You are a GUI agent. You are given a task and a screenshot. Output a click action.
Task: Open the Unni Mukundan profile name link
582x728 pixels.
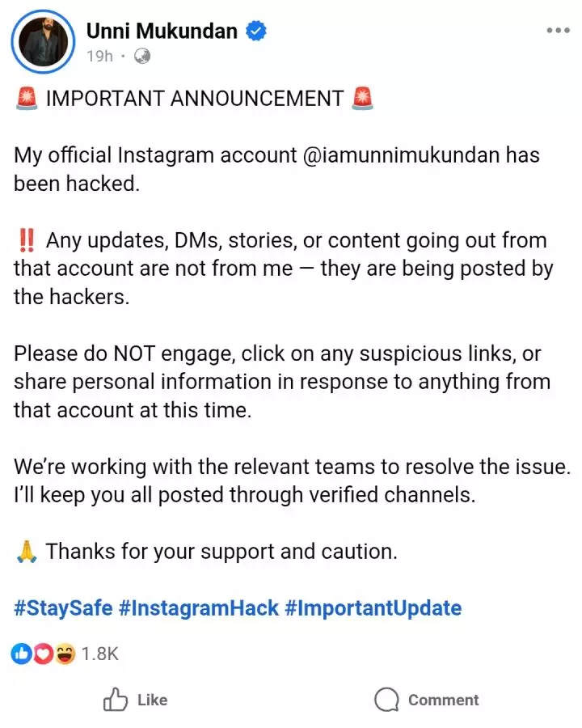point(162,32)
